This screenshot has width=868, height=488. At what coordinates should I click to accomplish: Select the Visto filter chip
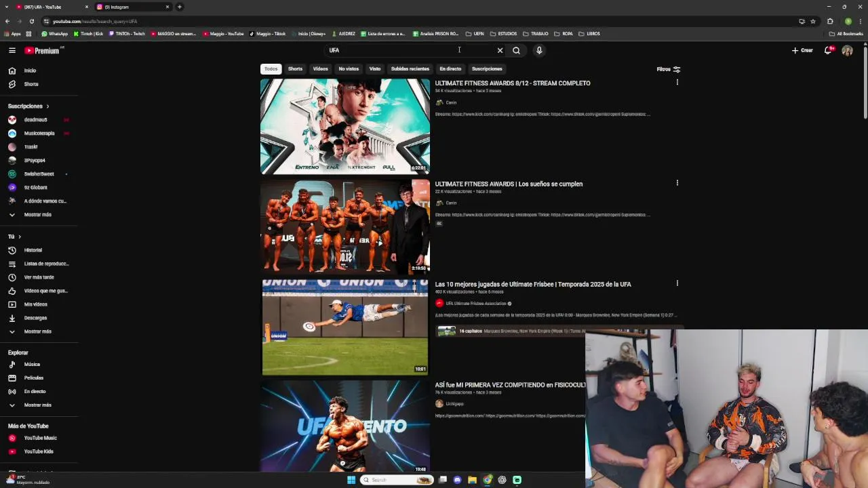point(375,68)
